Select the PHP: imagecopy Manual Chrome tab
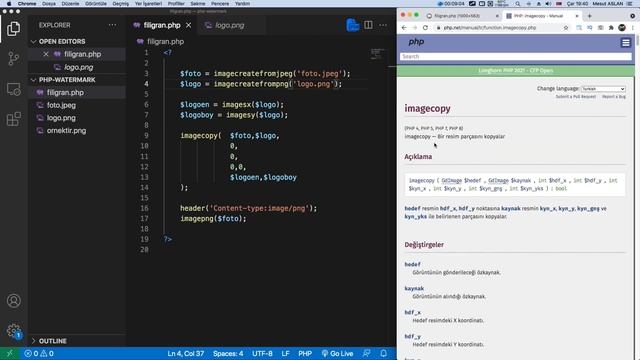 538,16
